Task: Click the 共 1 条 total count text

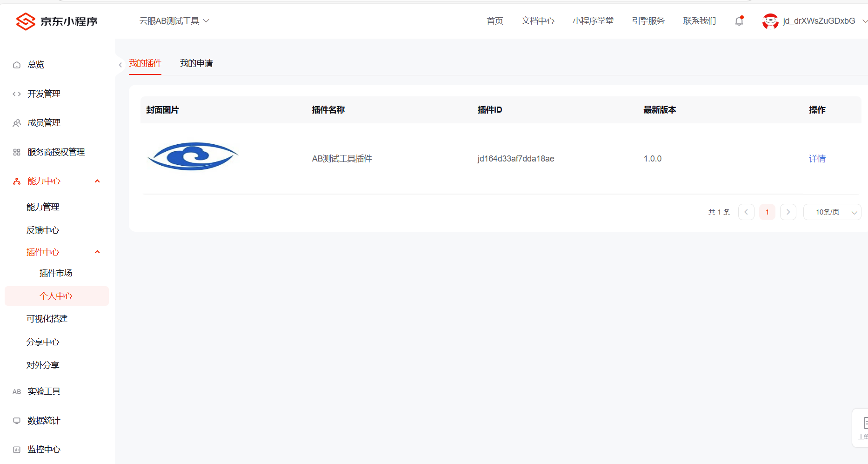Action: [719, 212]
